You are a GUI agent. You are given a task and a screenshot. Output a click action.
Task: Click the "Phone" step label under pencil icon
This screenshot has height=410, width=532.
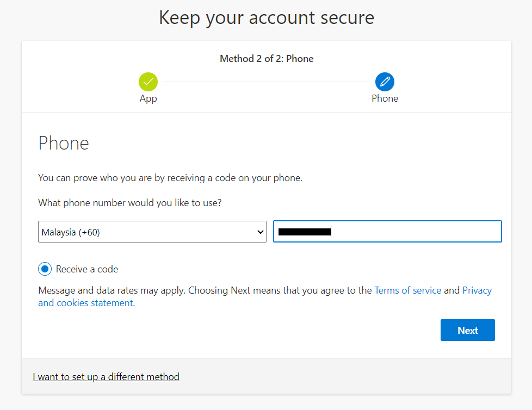click(x=385, y=98)
